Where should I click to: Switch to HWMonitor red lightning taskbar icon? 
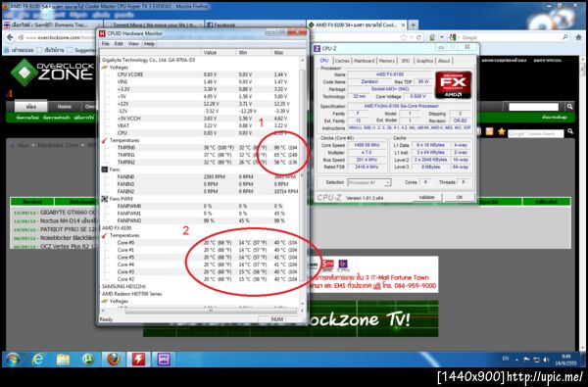pos(138,360)
